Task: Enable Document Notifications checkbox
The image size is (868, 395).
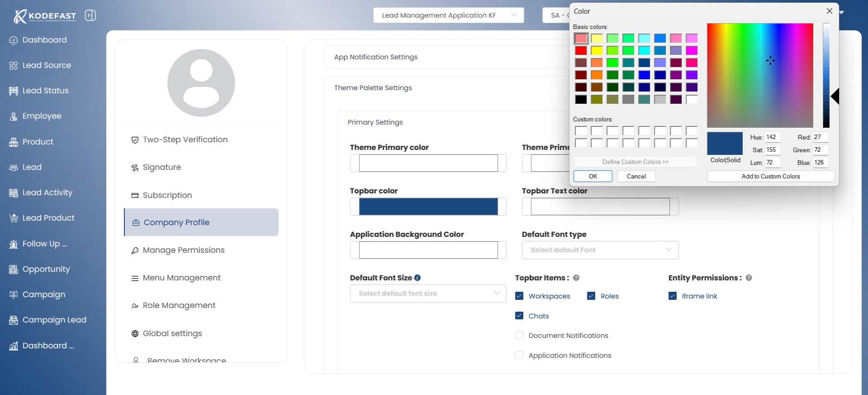Action: tap(519, 335)
